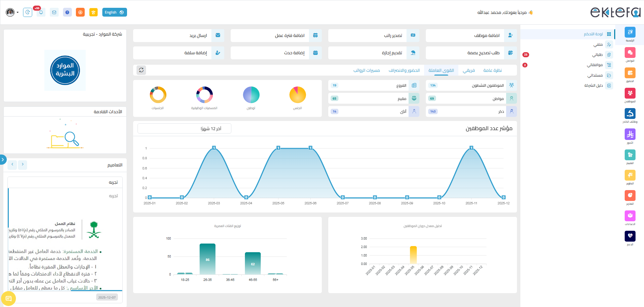Click the توطين (Localization) pie chart
This screenshot has height=307, width=644.
[x=251, y=95]
